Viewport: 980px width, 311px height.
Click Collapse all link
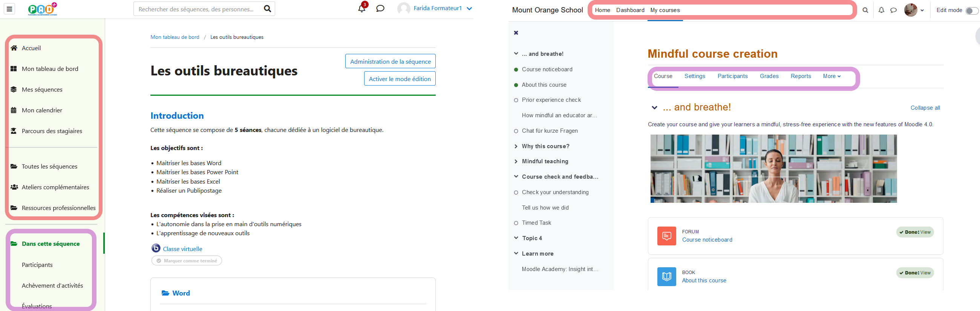click(x=925, y=108)
